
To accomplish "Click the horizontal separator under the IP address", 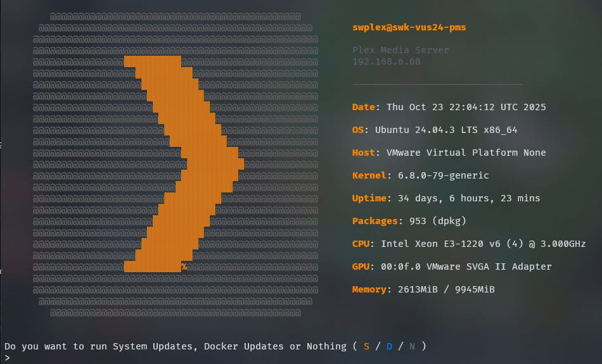I will click(x=437, y=84).
